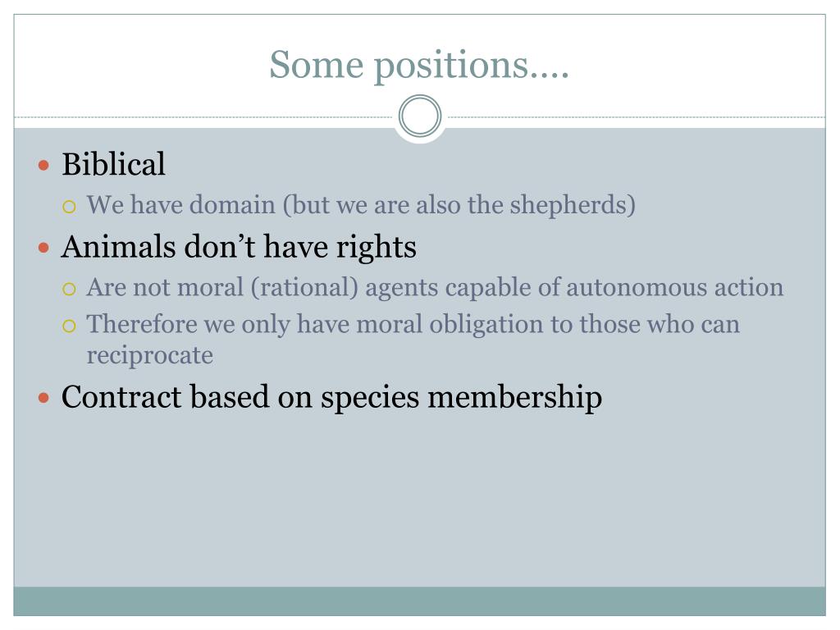Image resolution: width=840 pixels, height=630 pixels.
Task: Click the circle ornament below the title
Action: point(420,116)
